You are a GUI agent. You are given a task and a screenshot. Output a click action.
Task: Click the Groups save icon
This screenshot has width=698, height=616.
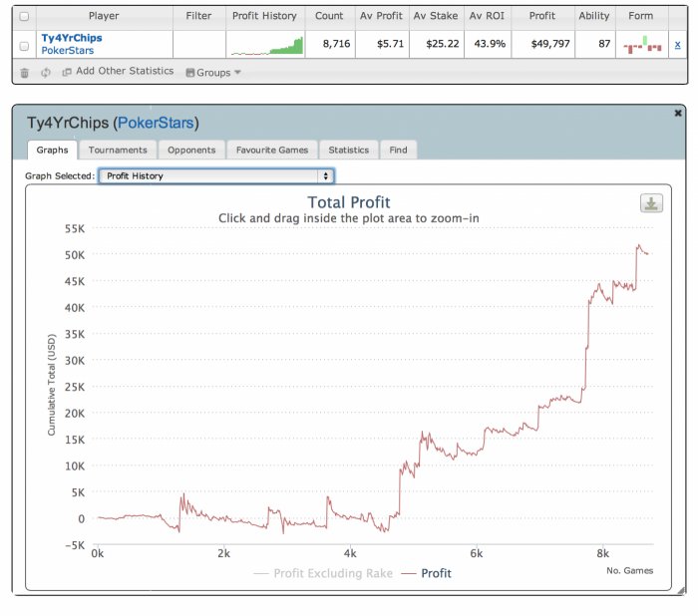click(x=190, y=73)
